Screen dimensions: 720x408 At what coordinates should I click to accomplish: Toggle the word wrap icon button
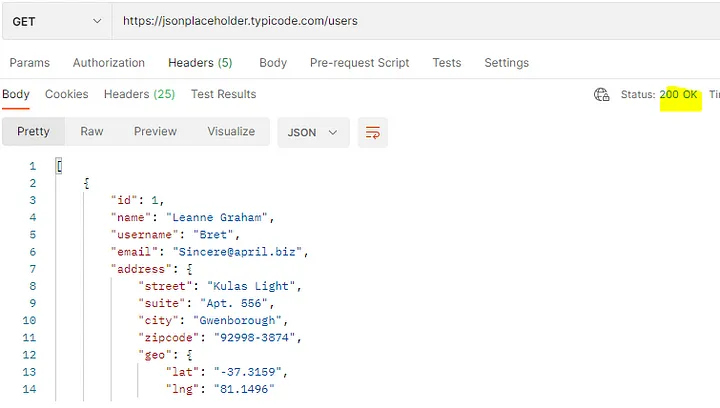click(372, 133)
